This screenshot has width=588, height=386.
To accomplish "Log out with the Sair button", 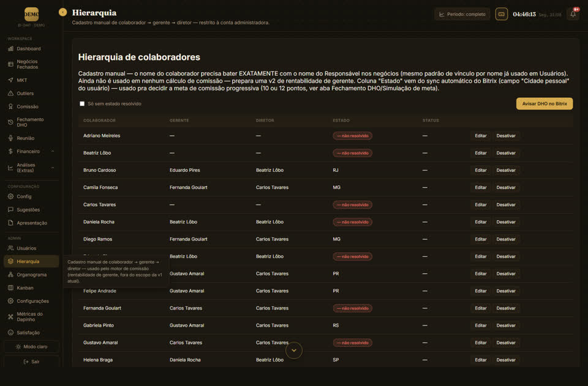I will (31, 362).
